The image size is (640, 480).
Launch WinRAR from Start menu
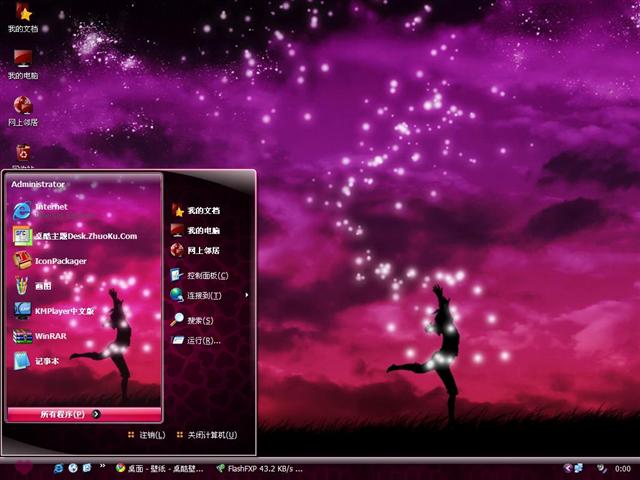[x=50, y=336]
